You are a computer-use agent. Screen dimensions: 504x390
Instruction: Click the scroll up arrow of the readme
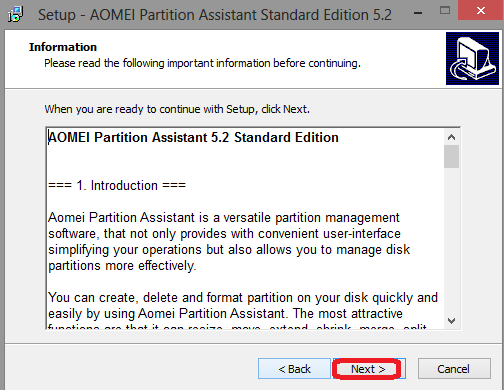tap(452, 137)
